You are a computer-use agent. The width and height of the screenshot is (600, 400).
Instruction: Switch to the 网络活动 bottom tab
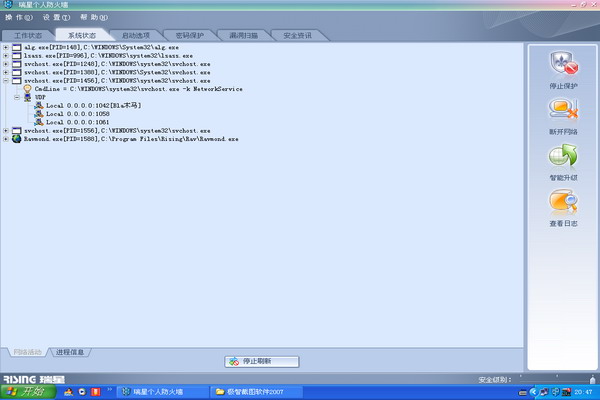(28, 352)
